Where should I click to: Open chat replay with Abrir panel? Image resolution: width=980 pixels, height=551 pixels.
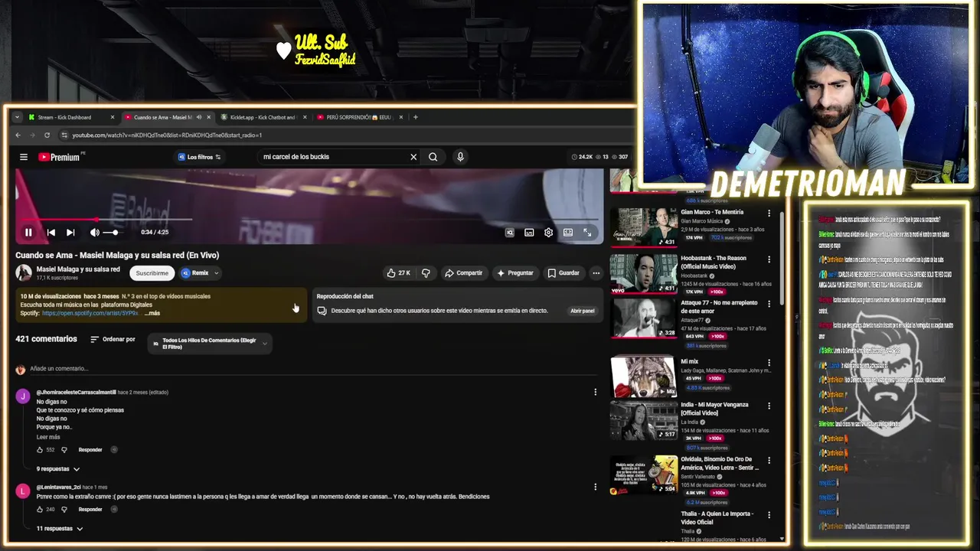tap(582, 311)
